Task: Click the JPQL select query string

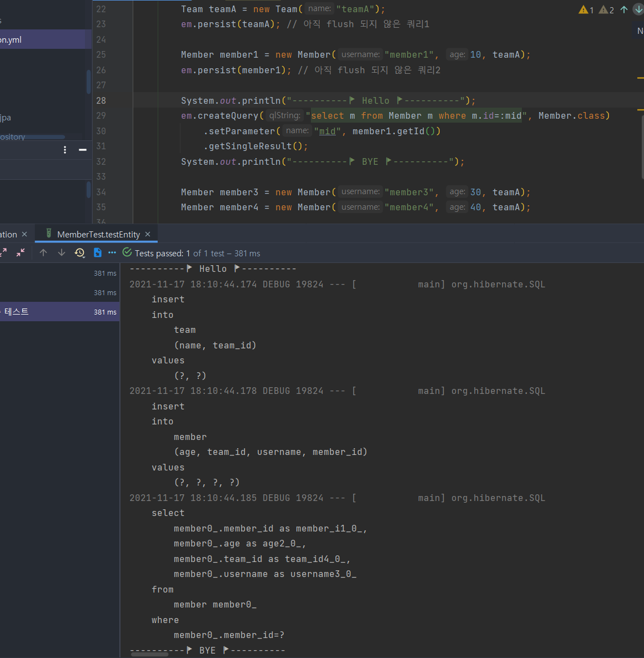Action: (x=416, y=116)
